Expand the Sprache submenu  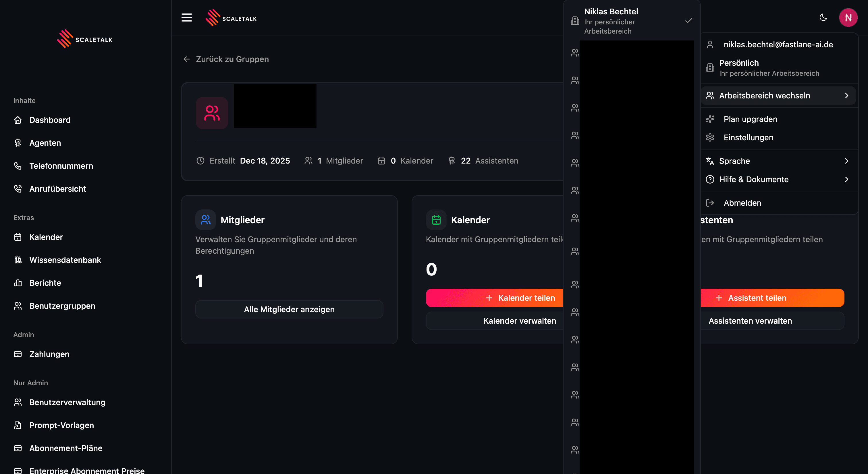pos(778,161)
